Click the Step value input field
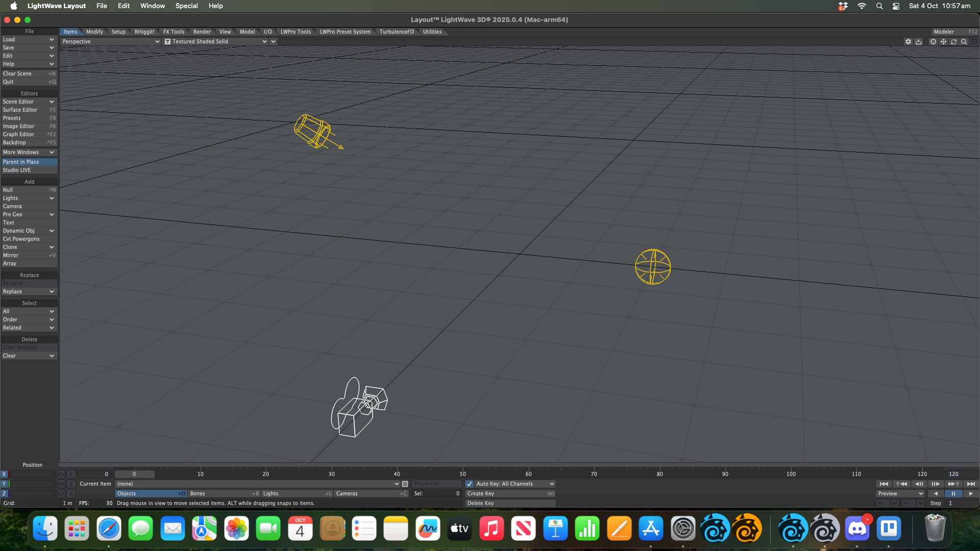980x551 pixels. [x=962, y=503]
